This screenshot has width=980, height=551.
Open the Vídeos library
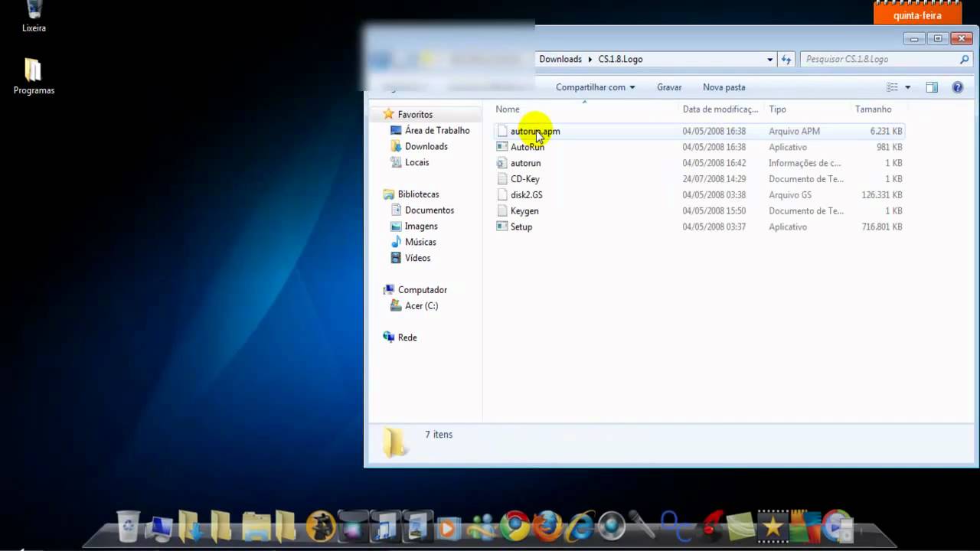click(x=417, y=258)
